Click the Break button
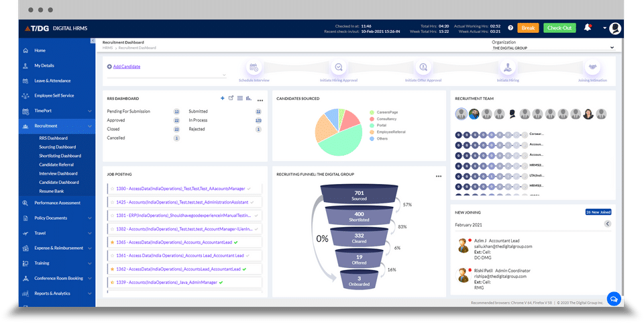Image resolution: width=644 pixels, height=323 pixels. 528,28
